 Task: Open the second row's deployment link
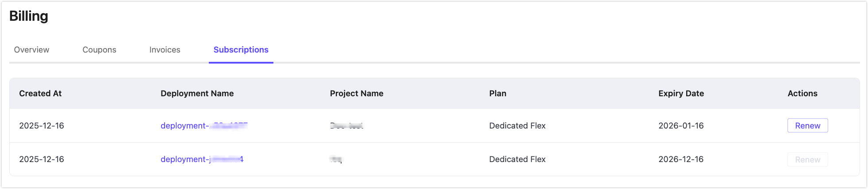point(202,159)
